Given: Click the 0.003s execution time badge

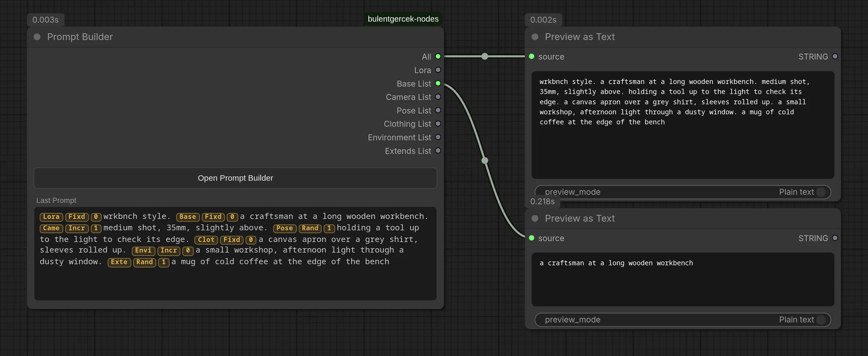Looking at the screenshot, I should [45, 20].
